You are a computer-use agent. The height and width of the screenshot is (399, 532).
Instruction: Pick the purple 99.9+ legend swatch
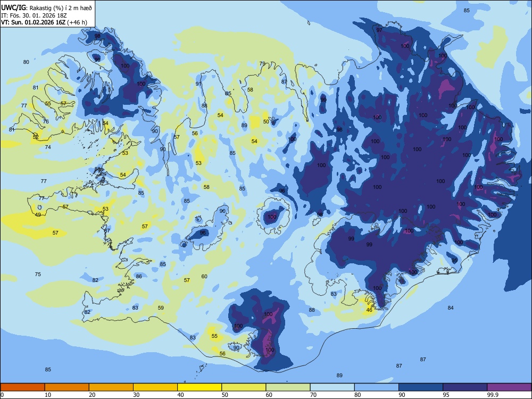coord(509,387)
